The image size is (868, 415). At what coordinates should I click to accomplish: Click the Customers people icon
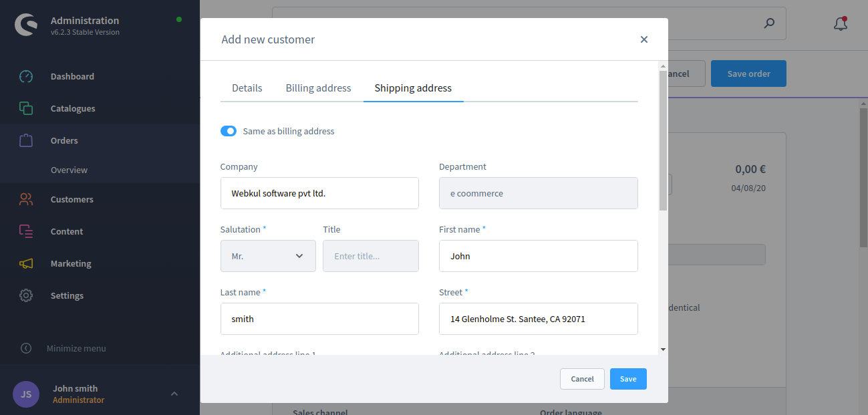point(26,199)
